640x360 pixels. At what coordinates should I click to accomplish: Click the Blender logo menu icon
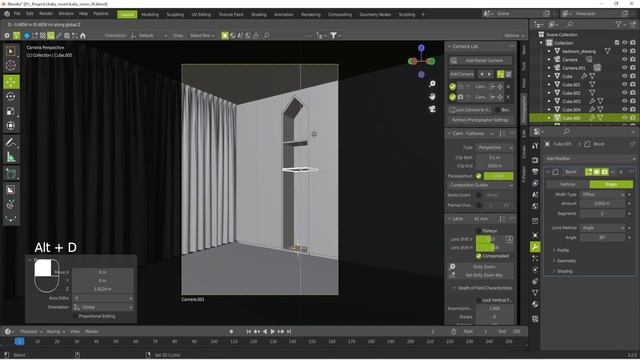7,14
